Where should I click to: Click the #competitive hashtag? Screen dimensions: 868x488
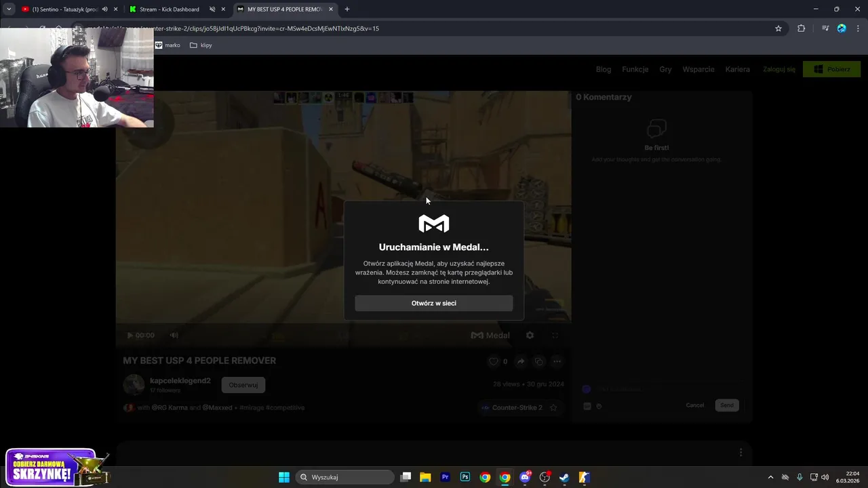285,407
